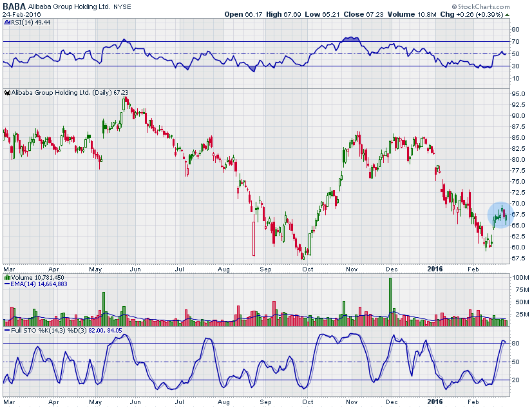This screenshot has width=532, height=408.
Task: Click the Volume 10,781,450 label
Action: 37,277
